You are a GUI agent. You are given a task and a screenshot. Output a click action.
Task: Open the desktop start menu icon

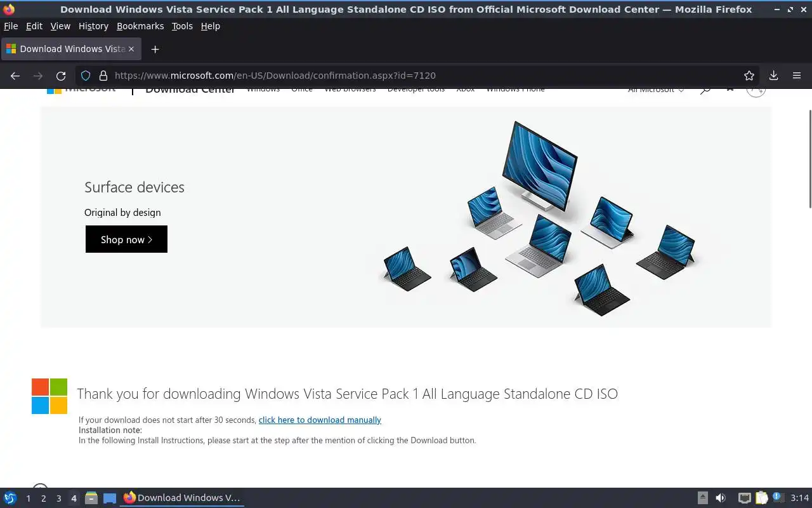click(10, 498)
